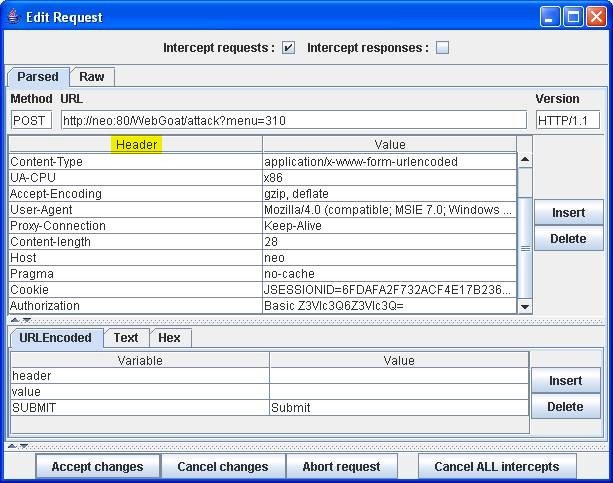Click Cancel ALL intercepts button
The image size is (613, 483).
[497, 467]
